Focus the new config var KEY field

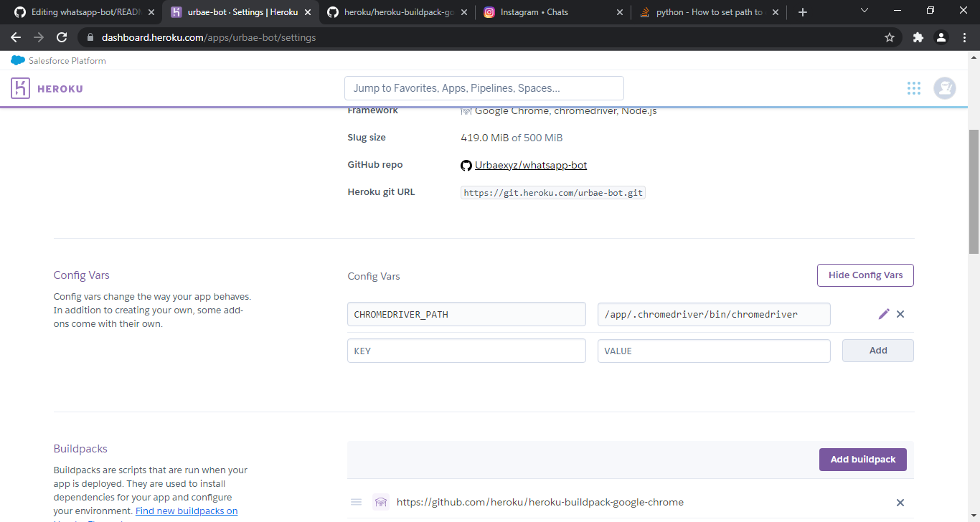click(x=466, y=351)
